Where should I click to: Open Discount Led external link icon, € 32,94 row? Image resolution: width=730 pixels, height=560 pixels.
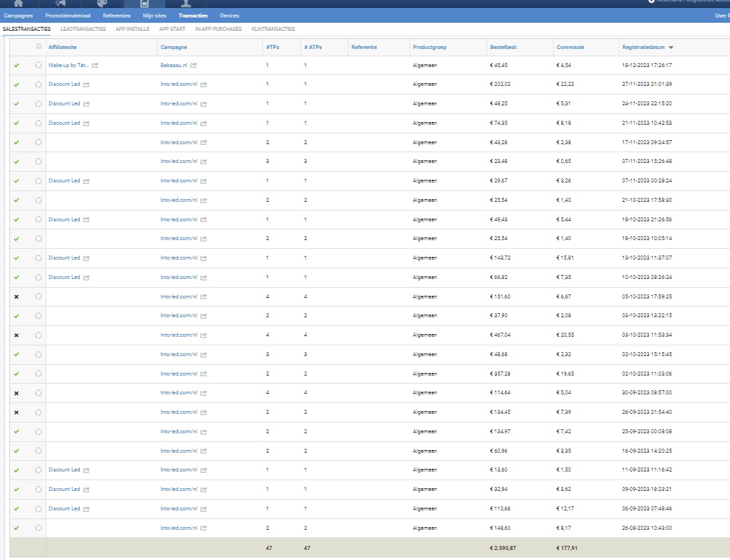86,490
